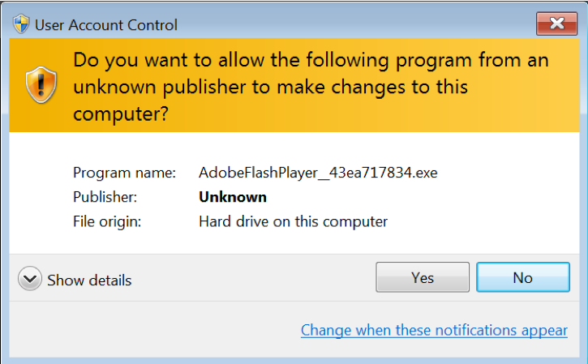The height and width of the screenshot is (364, 588).
Task: Expand details with the round chevron button
Action: coord(30,279)
